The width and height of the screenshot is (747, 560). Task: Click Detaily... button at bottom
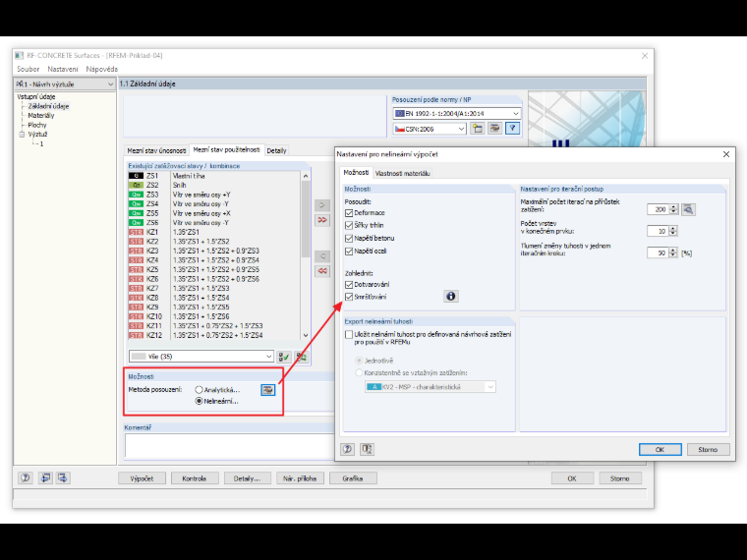click(x=248, y=478)
